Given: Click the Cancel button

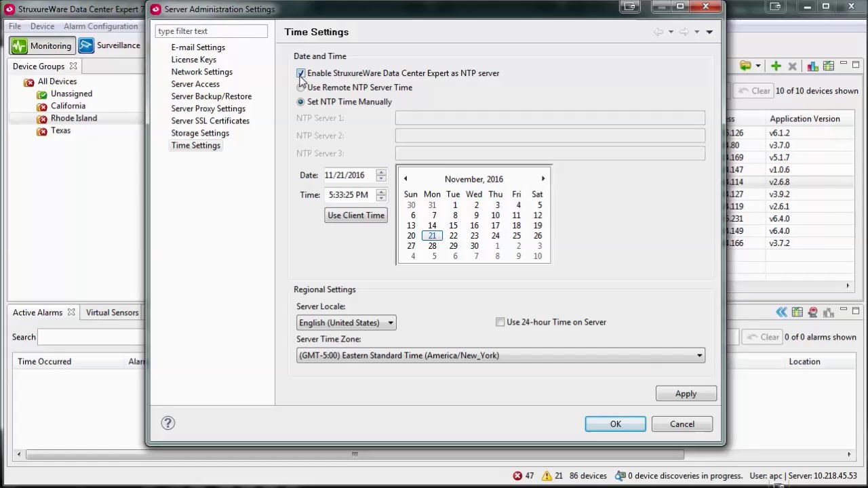Looking at the screenshot, I should point(682,424).
